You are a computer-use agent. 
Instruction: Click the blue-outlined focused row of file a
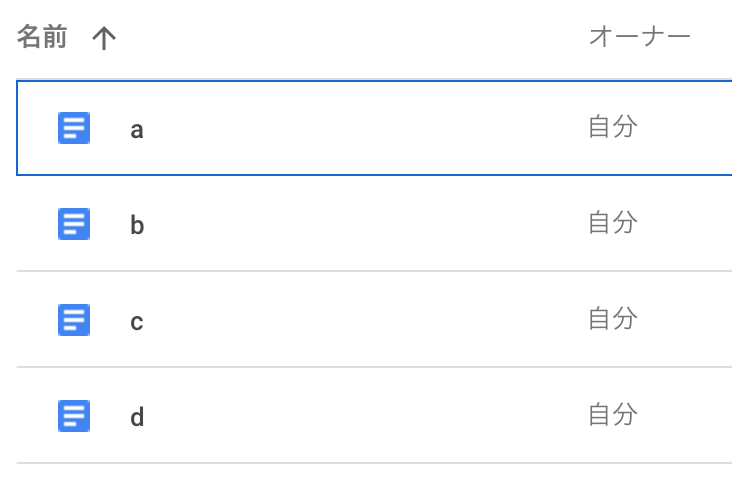pyautogui.click(x=374, y=128)
